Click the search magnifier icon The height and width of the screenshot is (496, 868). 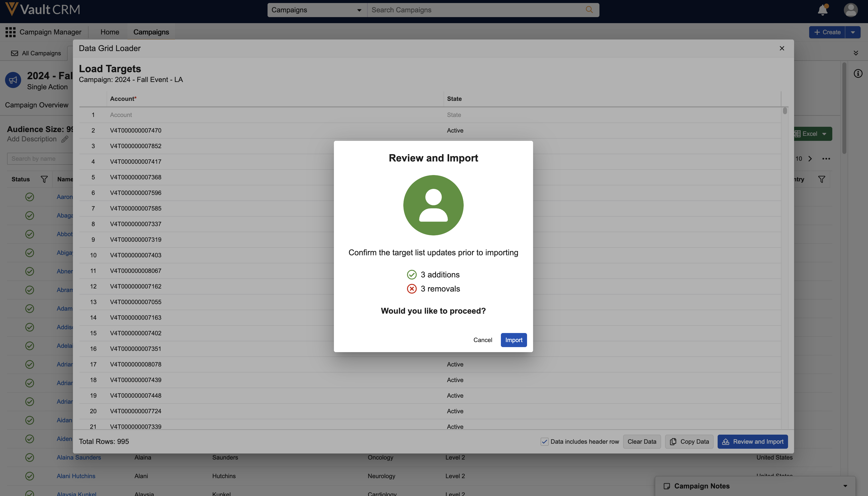pos(589,10)
